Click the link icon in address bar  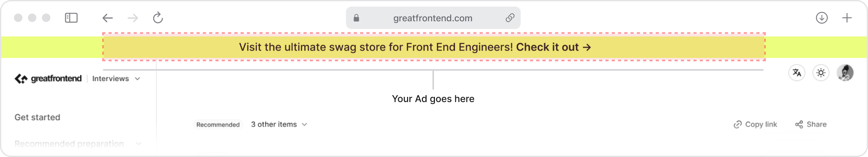pos(510,18)
